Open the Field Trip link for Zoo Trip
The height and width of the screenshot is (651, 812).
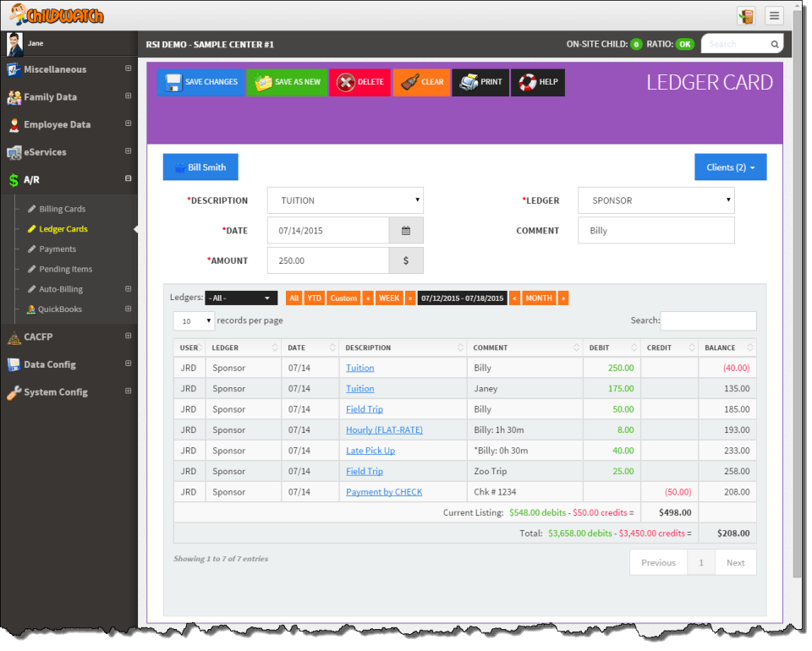pos(365,472)
